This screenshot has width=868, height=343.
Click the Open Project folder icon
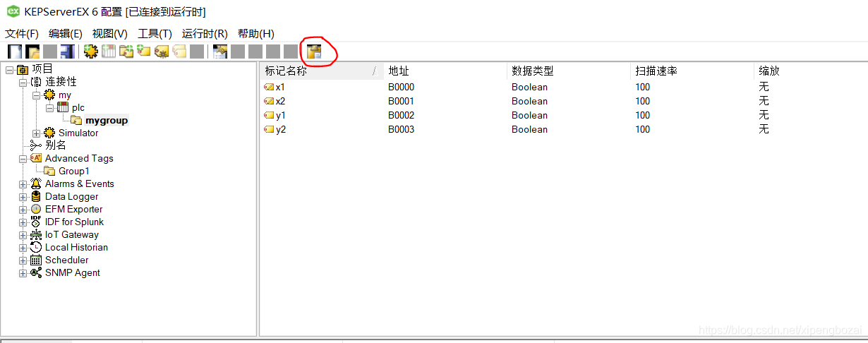[32, 52]
